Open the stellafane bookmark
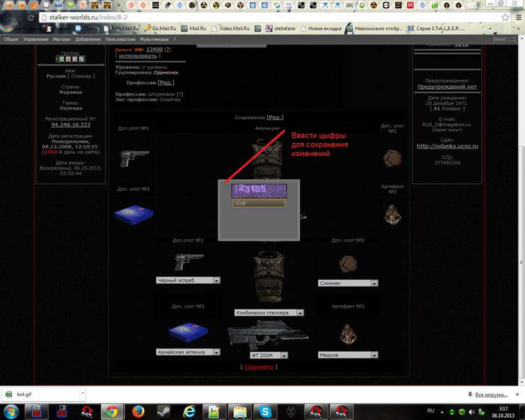This screenshot has width=525, height=420. pos(280,28)
